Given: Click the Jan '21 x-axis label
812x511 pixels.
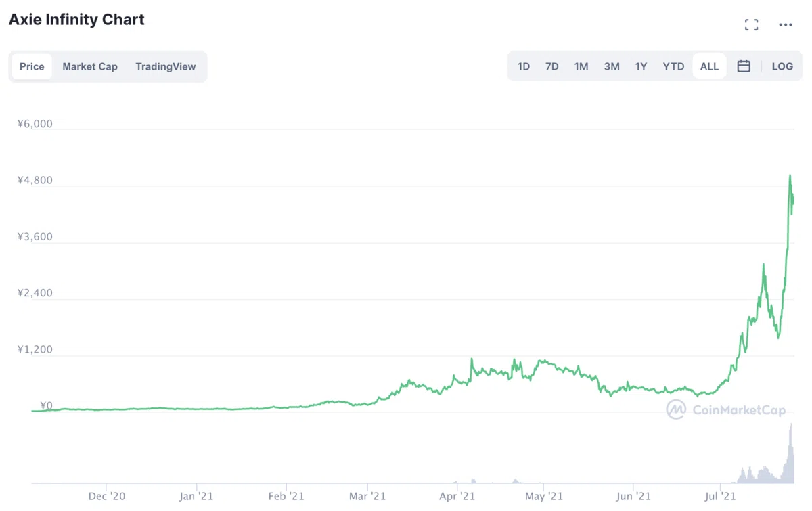Looking at the screenshot, I should (x=196, y=496).
